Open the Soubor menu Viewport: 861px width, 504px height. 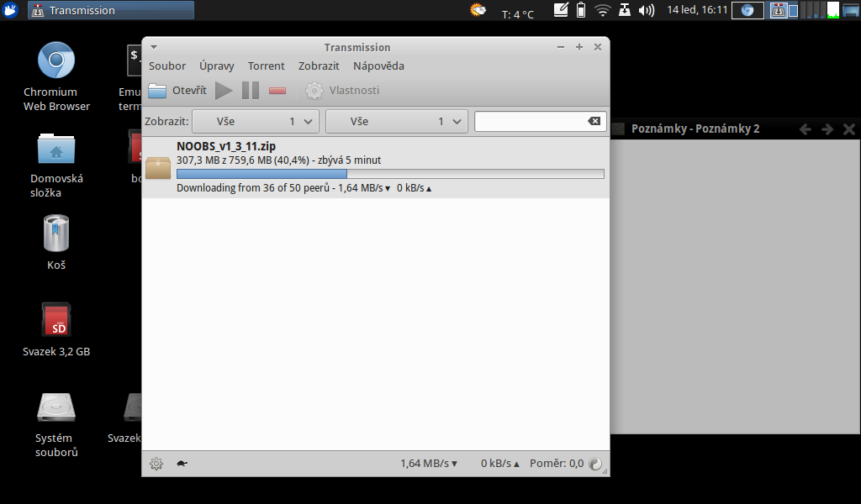tap(167, 66)
